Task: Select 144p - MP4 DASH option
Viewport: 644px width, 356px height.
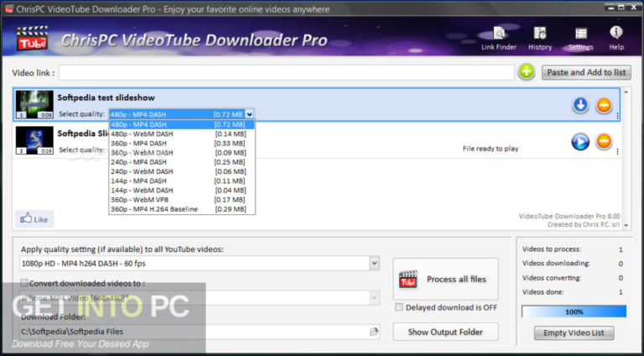Action: (x=182, y=181)
